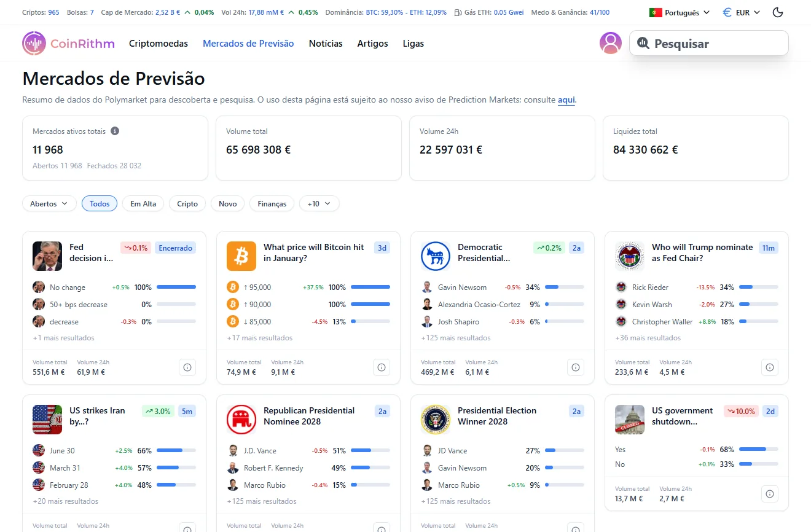Open the Português language dropdown

pos(679,12)
